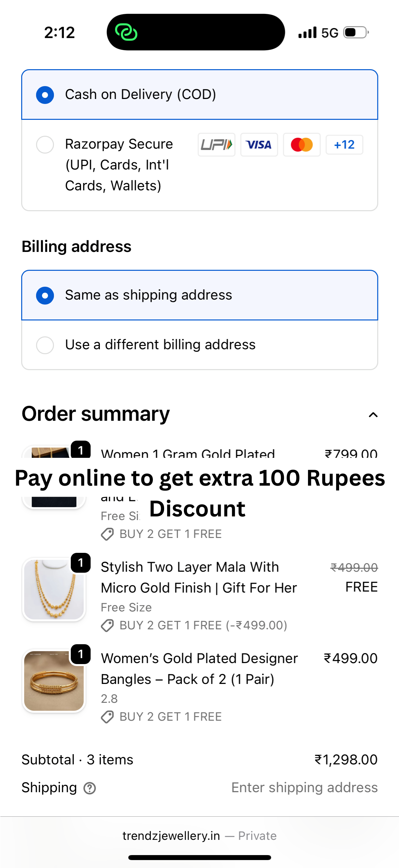Show the +12 more payment methods
Image resolution: width=399 pixels, height=868 pixels.
(x=344, y=145)
